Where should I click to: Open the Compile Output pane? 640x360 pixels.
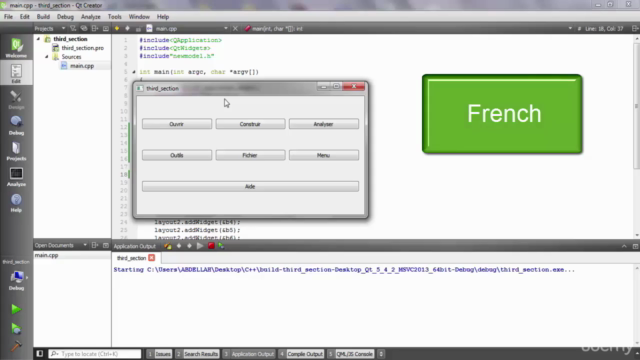tap(301, 354)
